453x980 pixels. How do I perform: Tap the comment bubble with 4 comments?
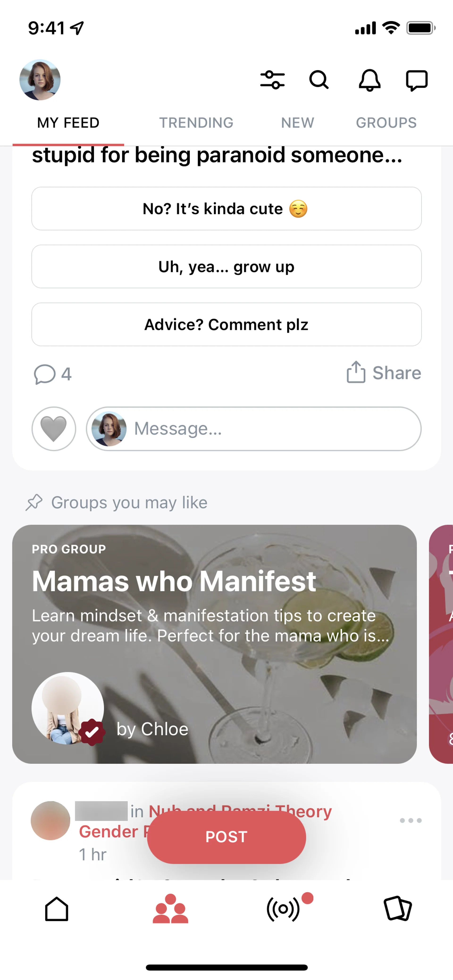(x=53, y=374)
